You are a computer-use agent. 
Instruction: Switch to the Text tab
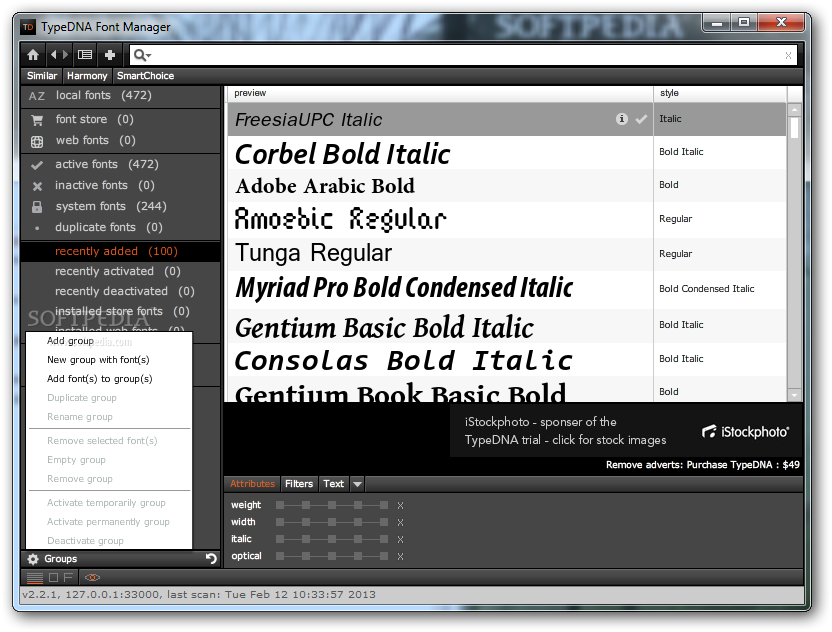tap(334, 484)
